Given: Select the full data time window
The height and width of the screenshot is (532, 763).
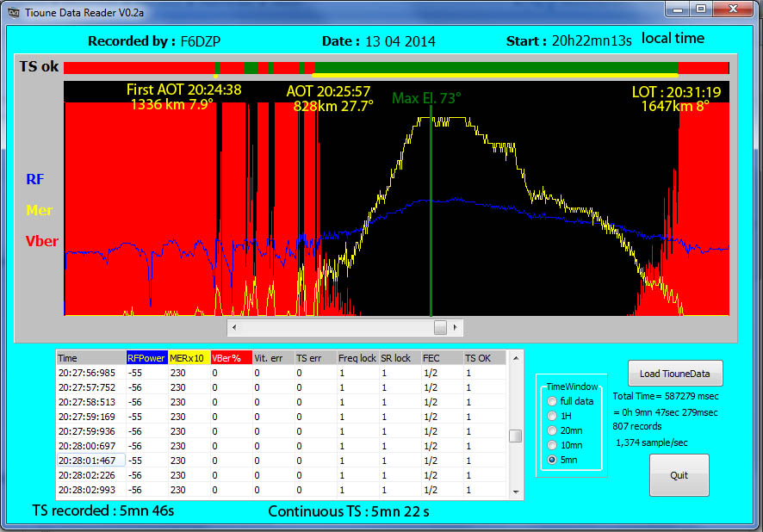Looking at the screenshot, I should pos(551,401).
